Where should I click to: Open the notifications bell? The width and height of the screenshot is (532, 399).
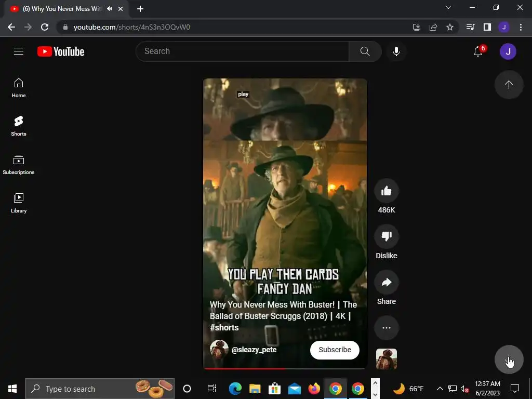[478, 51]
